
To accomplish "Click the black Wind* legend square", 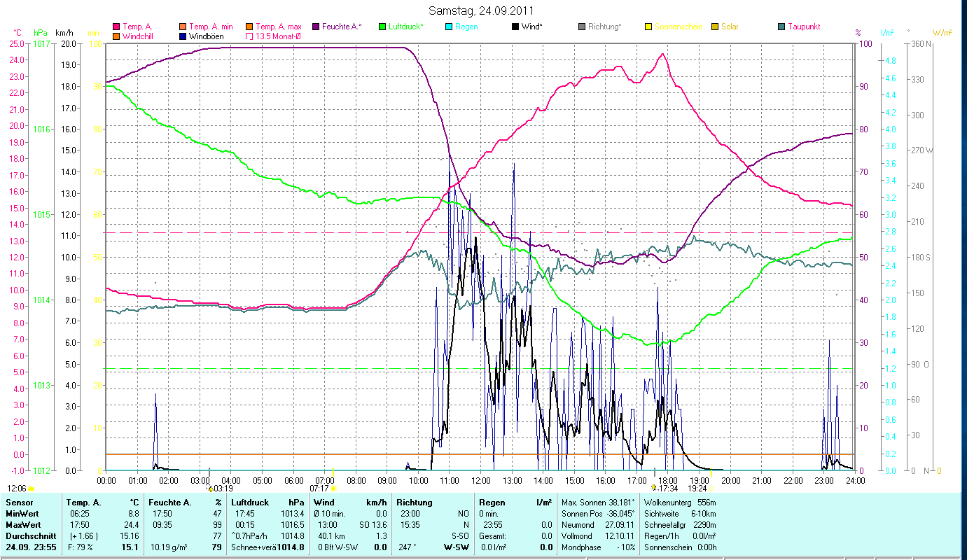I will [x=515, y=27].
